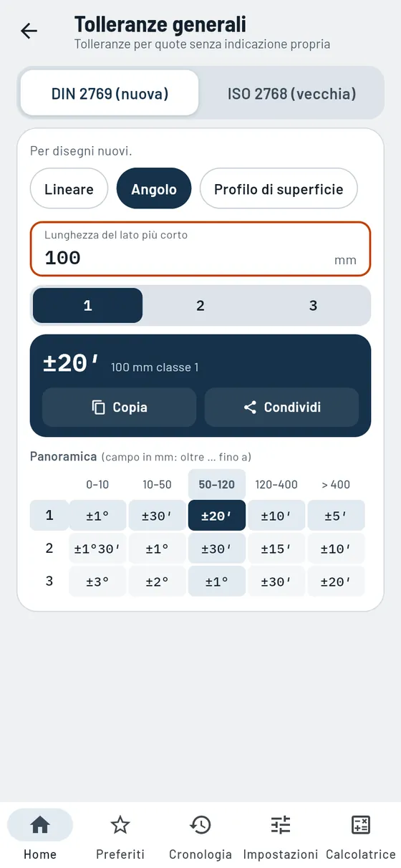
Task: Select the ±1°30′ cell in the table
Action: click(97, 549)
